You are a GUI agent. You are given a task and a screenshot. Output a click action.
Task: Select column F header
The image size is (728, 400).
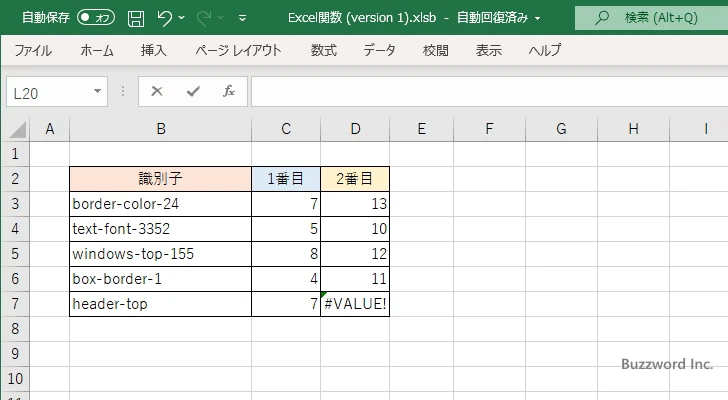point(489,129)
